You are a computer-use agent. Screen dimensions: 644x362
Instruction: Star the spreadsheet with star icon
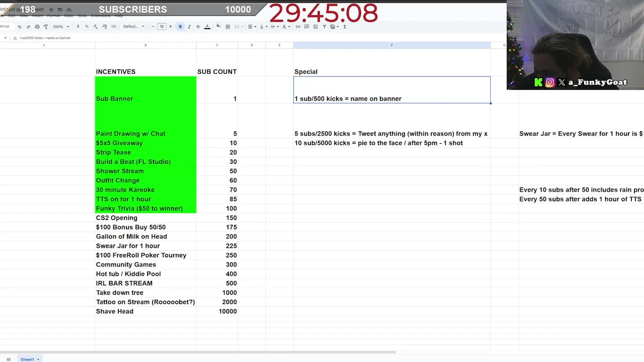coord(51,10)
